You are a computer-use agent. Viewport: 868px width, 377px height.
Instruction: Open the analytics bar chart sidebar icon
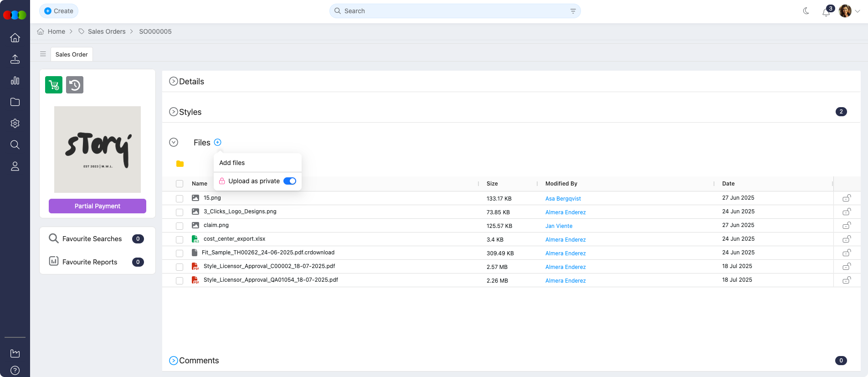(15, 81)
